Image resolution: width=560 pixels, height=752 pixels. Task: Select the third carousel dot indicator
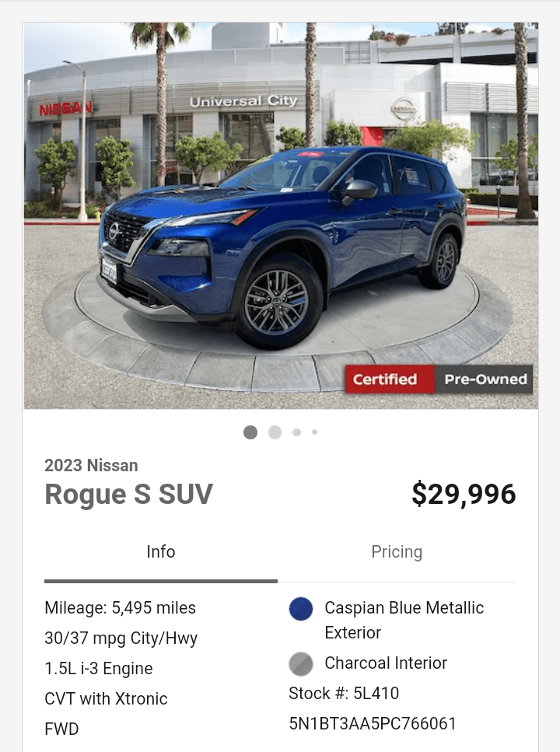coord(296,432)
